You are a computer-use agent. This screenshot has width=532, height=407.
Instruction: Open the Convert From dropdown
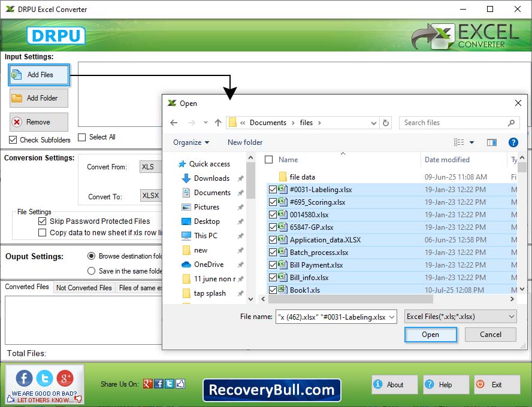pyautogui.click(x=150, y=167)
